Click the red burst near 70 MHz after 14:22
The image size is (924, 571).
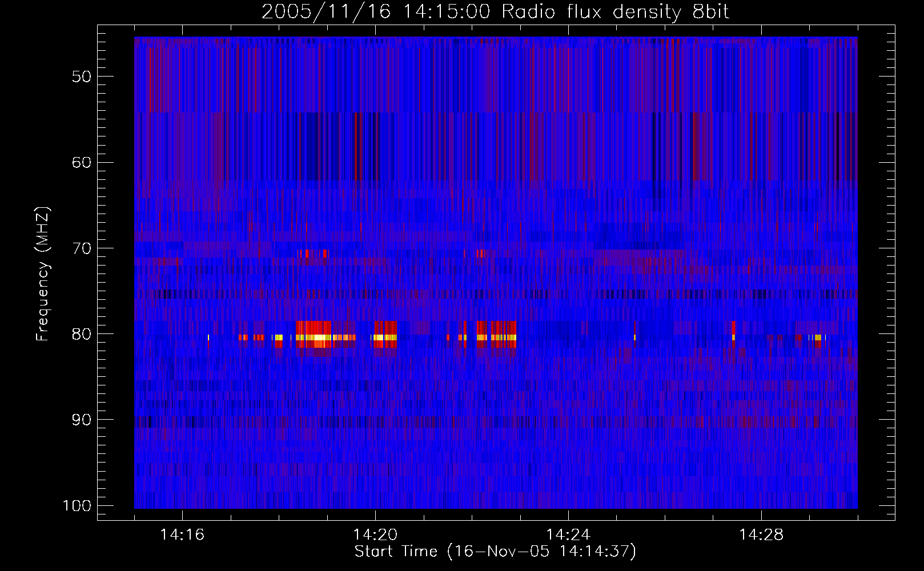coord(481,254)
